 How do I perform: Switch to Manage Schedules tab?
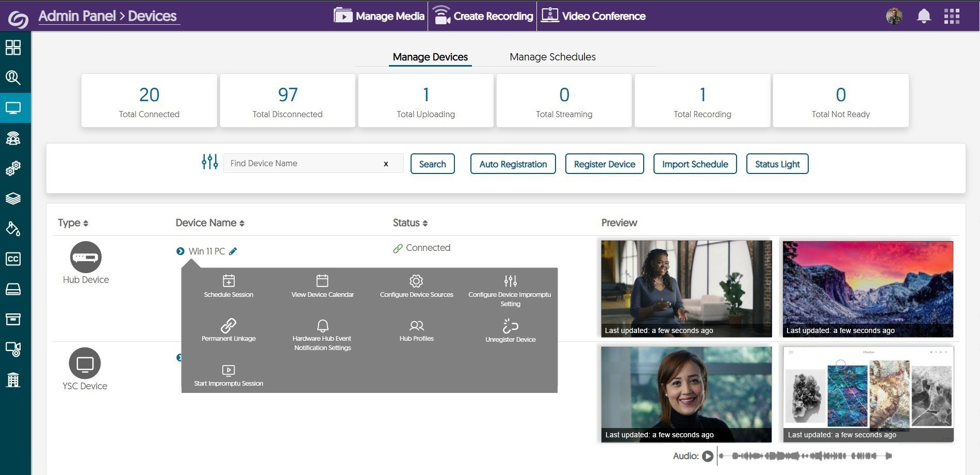point(552,57)
